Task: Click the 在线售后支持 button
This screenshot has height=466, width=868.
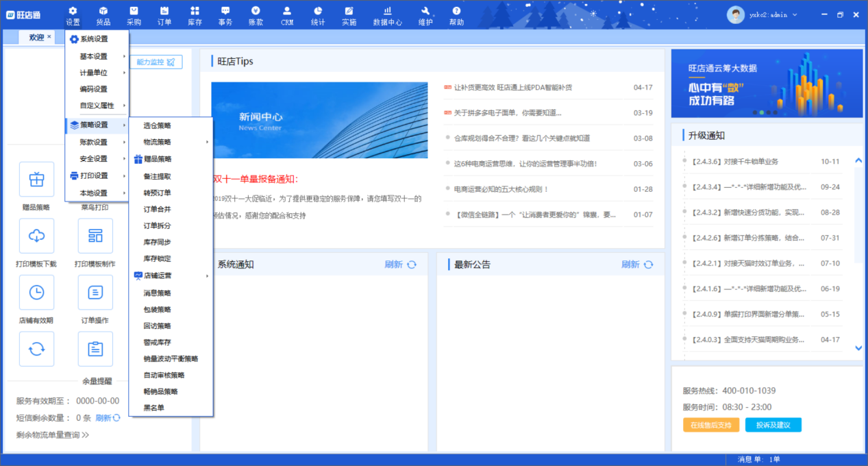Action: tap(710, 425)
